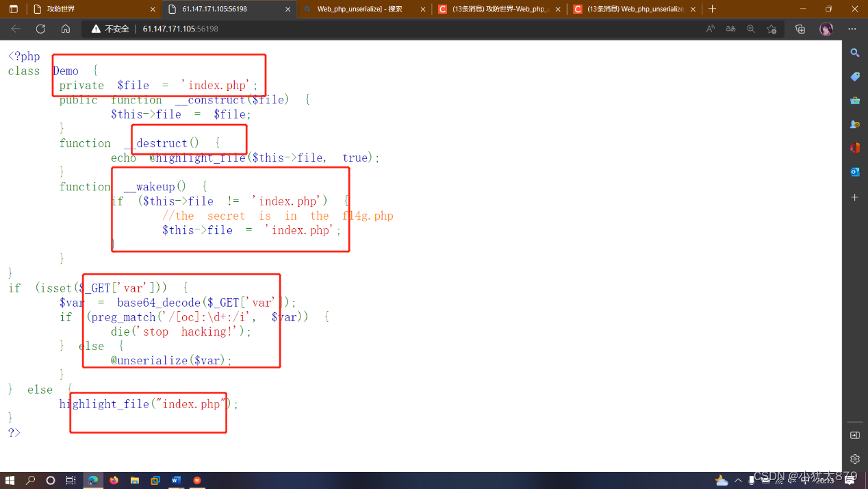Click the __destruct() function name
This screenshot has width=868, height=489.
pos(162,143)
